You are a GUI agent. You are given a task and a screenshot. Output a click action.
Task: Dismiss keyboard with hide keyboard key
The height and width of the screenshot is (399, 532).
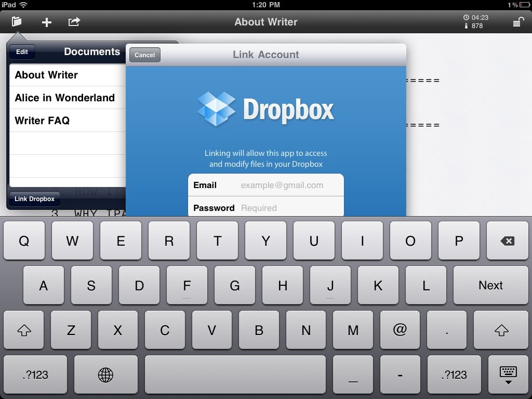pyautogui.click(x=508, y=375)
